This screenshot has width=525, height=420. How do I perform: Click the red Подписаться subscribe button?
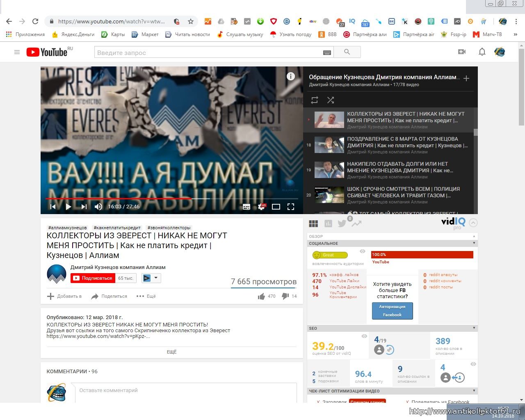[x=93, y=278]
